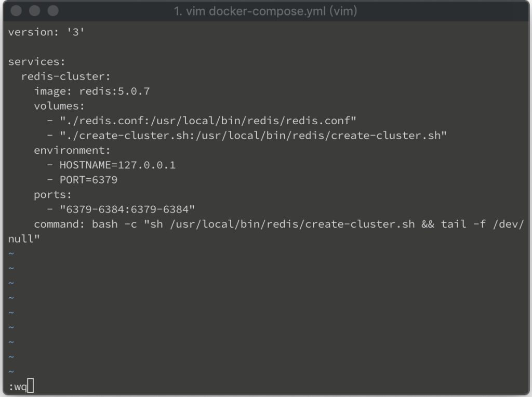Click the ':wq' command line prompt

click(x=18, y=387)
